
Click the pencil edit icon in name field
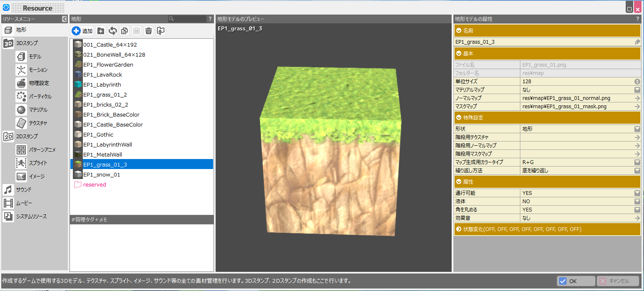tap(637, 42)
